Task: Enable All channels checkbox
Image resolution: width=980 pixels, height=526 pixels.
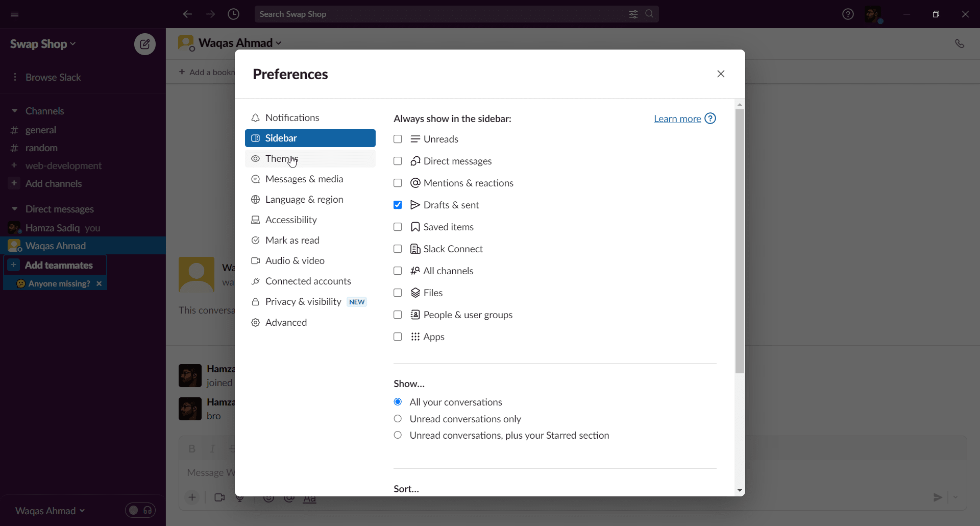Action: click(398, 271)
